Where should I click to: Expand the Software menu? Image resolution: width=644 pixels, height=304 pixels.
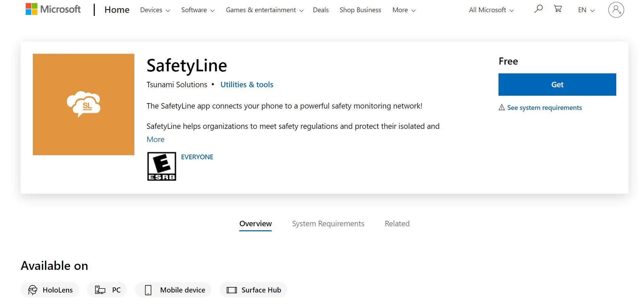pyautogui.click(x=198, y=10)
